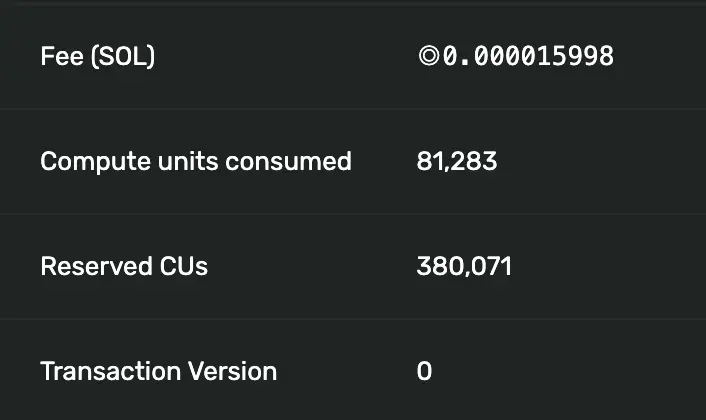Click the word "Fee" in the first row
Image resolution: width=706 pixels, height=420 pixels.
coord(62,56)
